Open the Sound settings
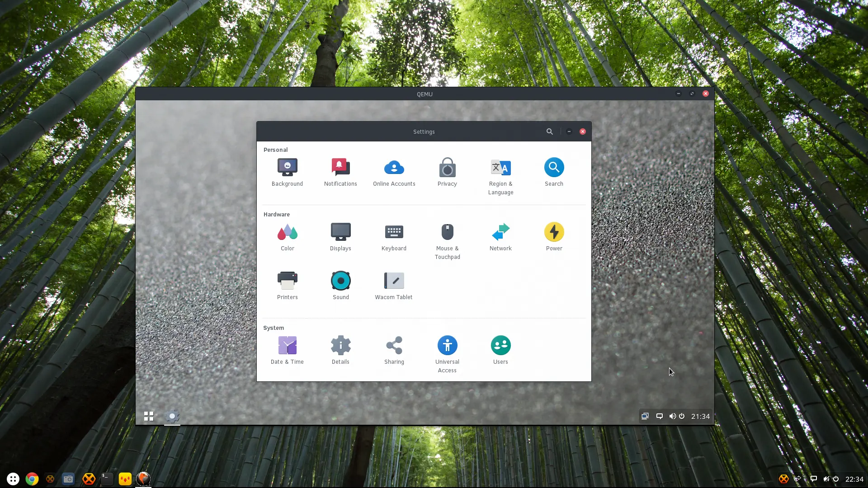Screen dimensions: 868x488 pyautogui.click(x=340, y=286)
